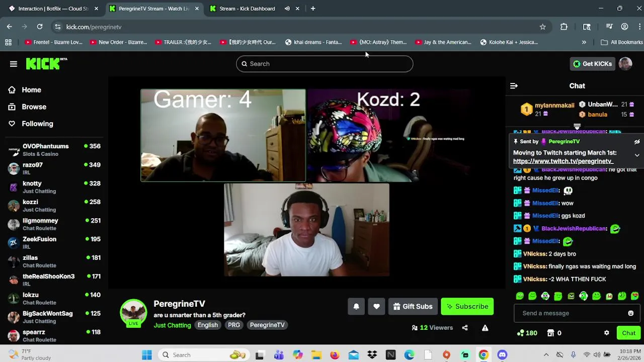This screenshot has height=362, width=644.
Task: Go to Home in sidebar
Action: (31, 90)
